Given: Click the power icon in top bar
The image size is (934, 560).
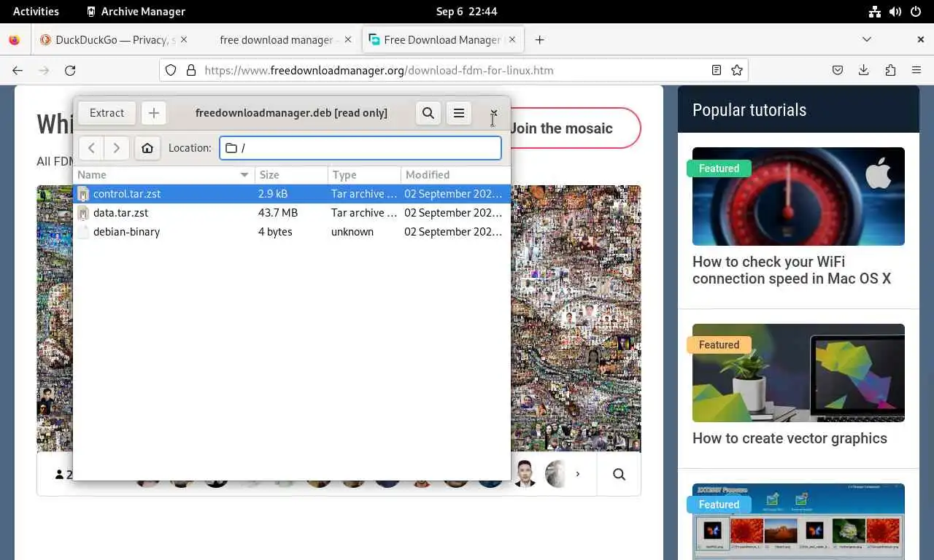Looking at the screenshot, I should pyautogui.click(x=916, y=12).
